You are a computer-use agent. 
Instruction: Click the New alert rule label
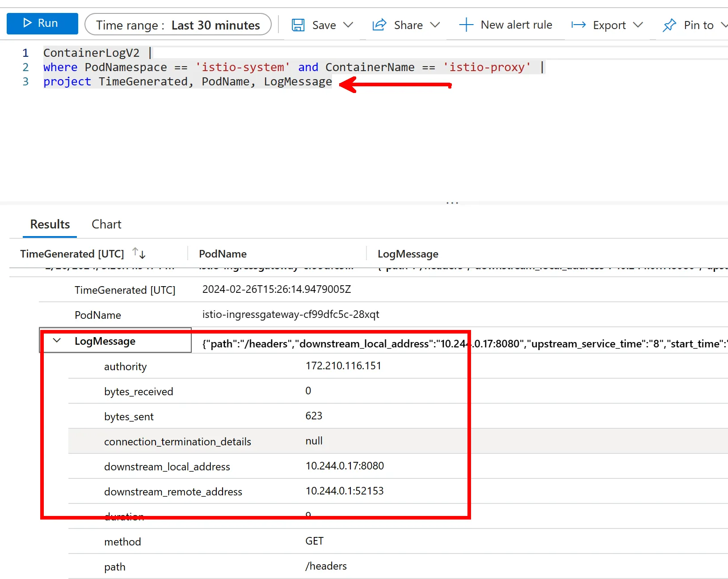pyautogui.click(x=516, y=25)
